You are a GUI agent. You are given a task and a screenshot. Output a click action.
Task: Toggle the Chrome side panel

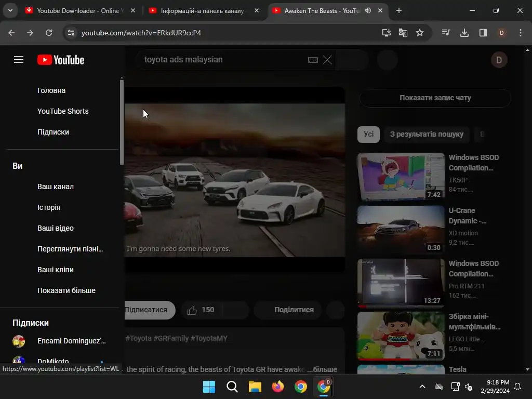[483, 33]
